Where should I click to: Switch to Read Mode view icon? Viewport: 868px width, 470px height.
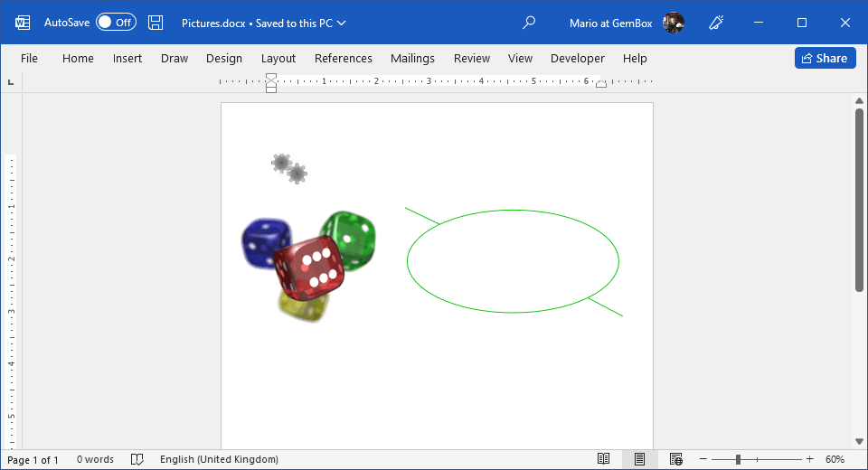[x=604, y=459]
